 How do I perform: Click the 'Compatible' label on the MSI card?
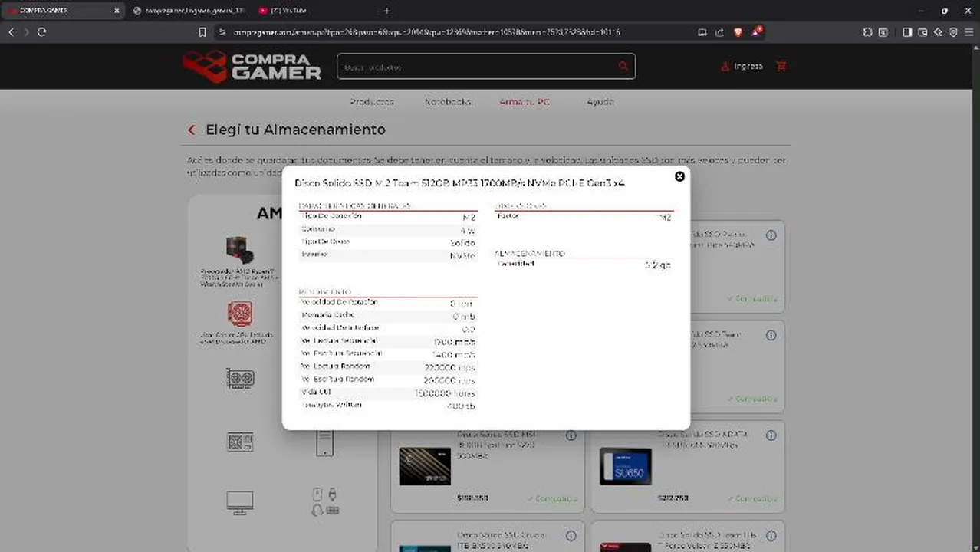click(552, 498)
